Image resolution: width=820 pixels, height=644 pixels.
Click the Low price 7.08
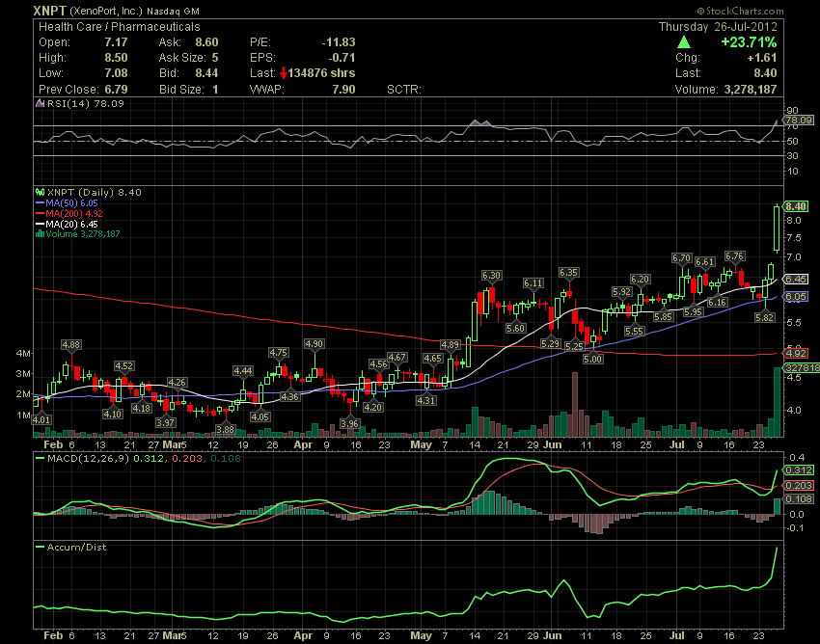(x=116, y=73)
